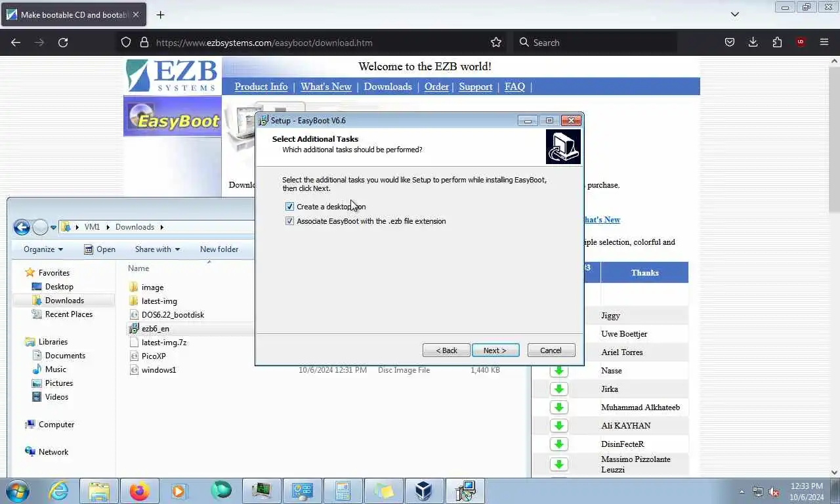Open the Pictures library
The height and width of the screenshot is (504, 840).
(59, 383)
